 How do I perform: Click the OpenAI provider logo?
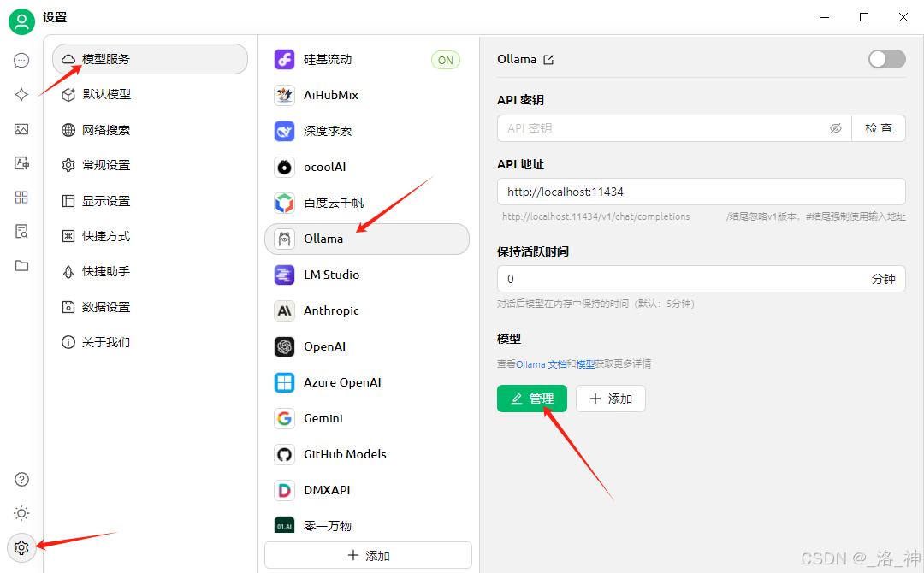[x=285, y=347]
